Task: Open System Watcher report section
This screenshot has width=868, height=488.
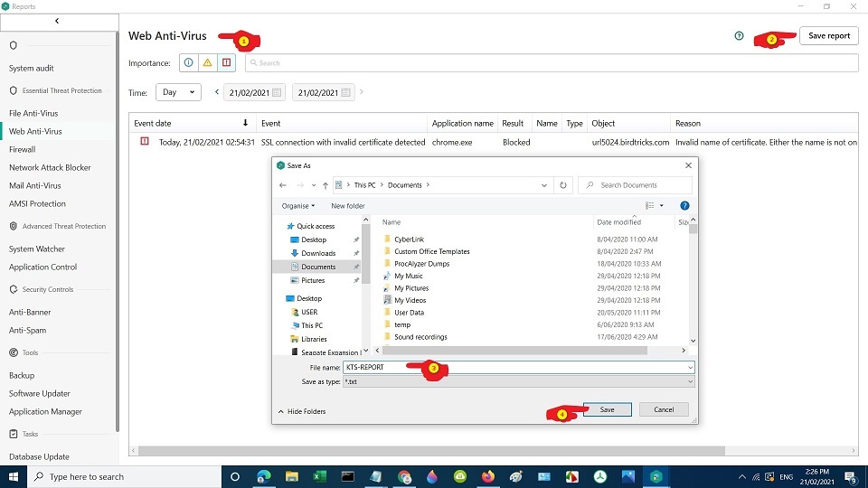Action: [x=36, y=249]
